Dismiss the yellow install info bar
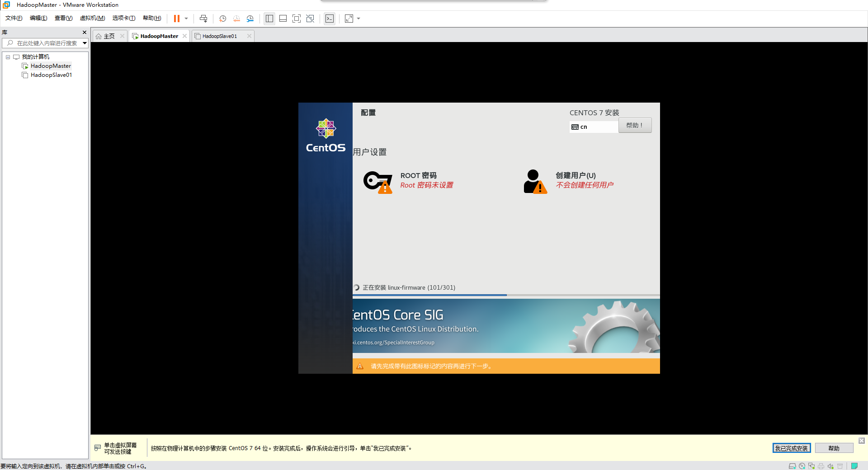 click(x=862, y=441)
